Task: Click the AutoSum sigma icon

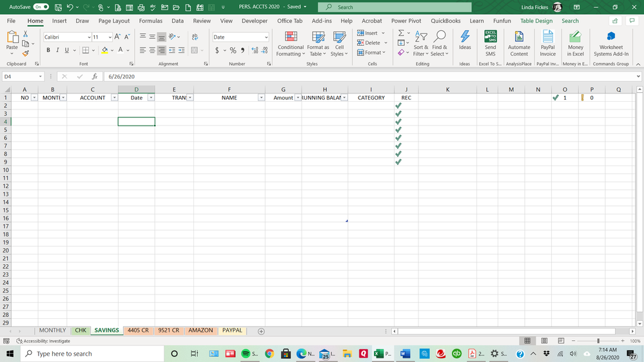Action: click(x=401, y=33)
